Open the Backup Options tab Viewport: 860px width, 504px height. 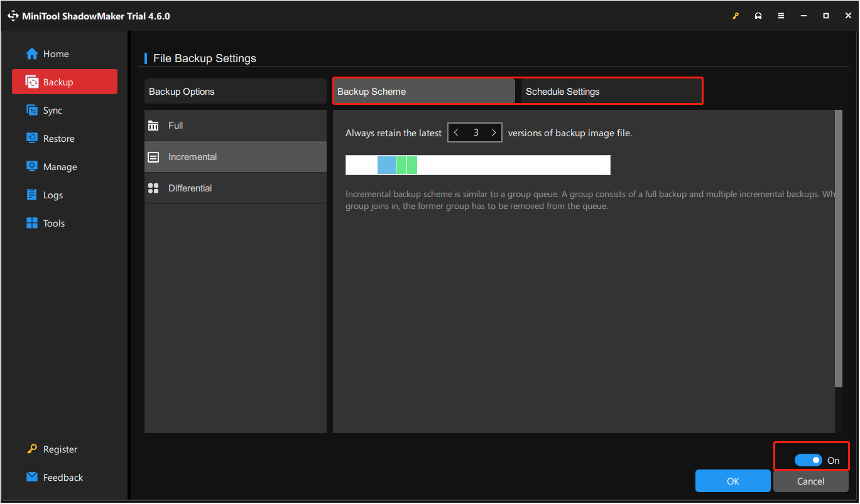(x=235, y=91)
